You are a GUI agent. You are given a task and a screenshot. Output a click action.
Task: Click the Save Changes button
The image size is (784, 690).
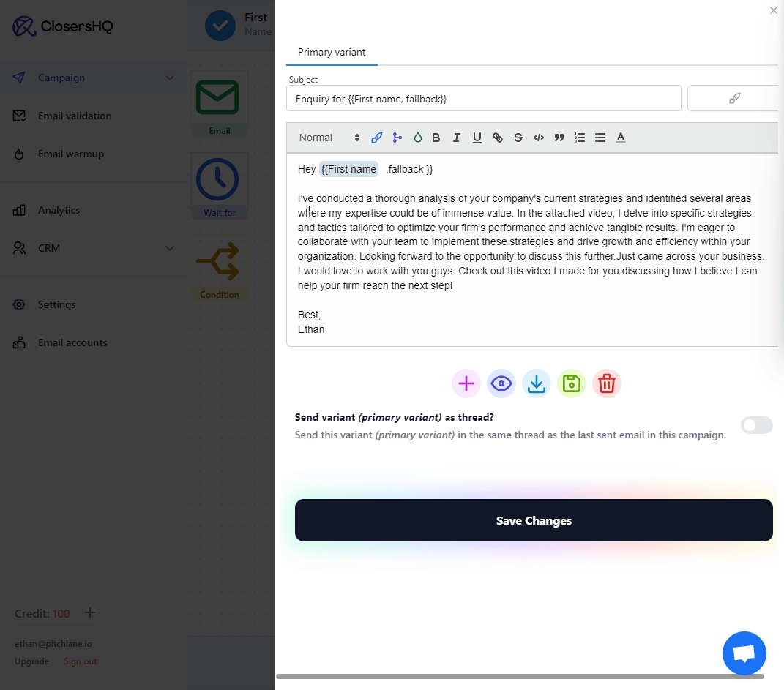click(x=534, y=520)
